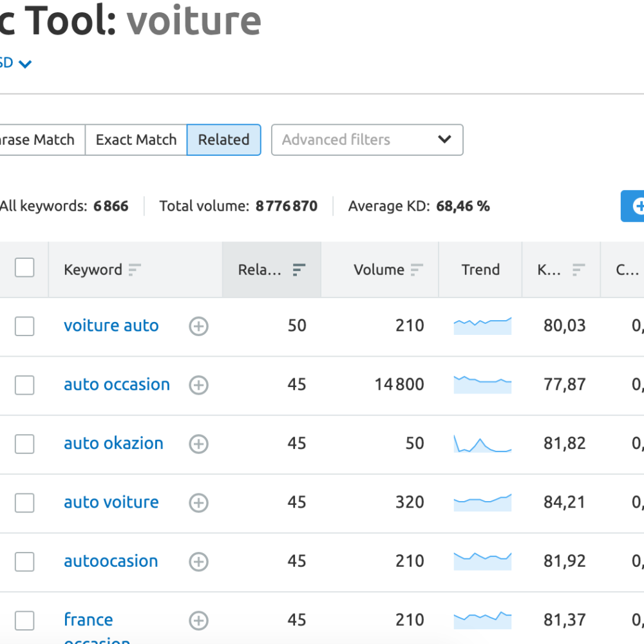Image resolution: width=644 pixels, height=644 pixels.
Task: Click the auto okazion trend sparkline
Action: tap(482, 444)
